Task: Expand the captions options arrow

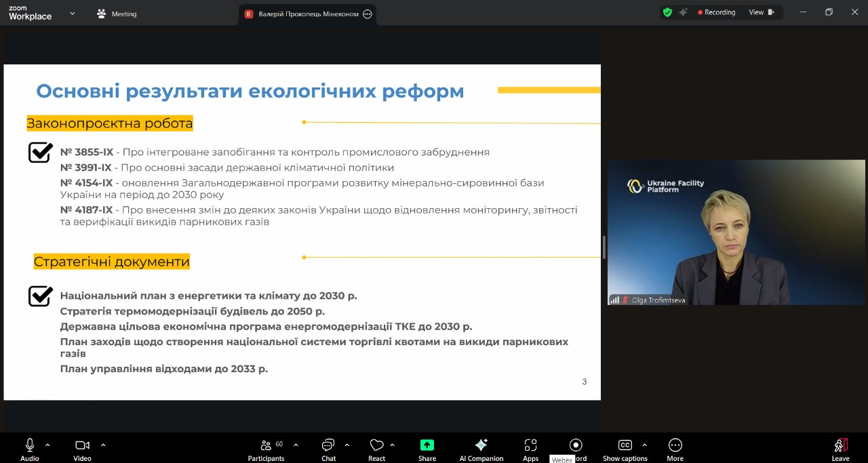Action: pyautogui.click(x=644, y=445)
